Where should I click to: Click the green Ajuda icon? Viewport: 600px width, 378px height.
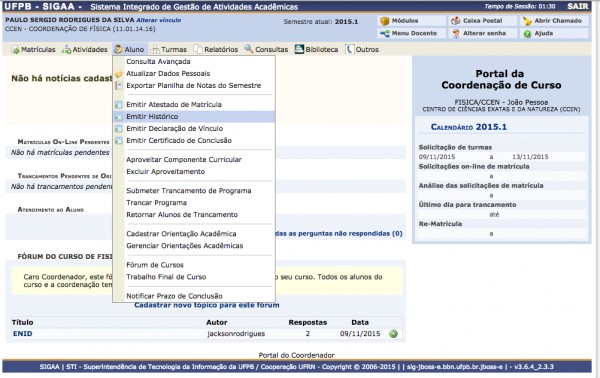tap(527, 34)
